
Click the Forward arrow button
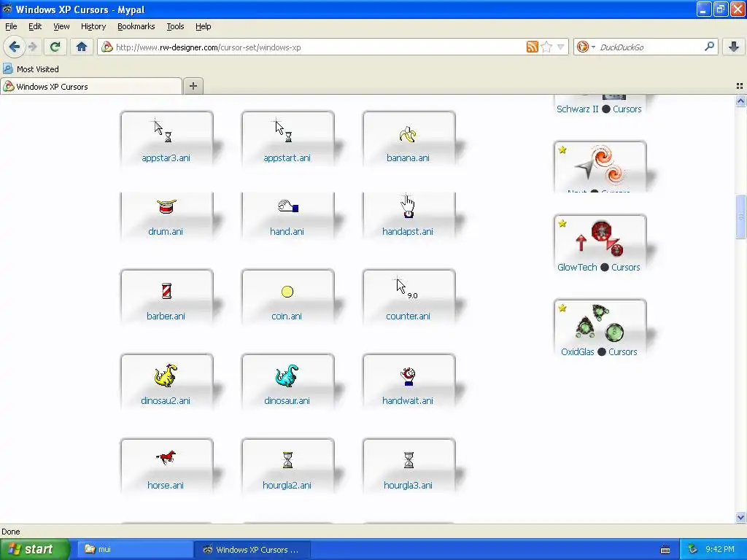coord(32,47)
